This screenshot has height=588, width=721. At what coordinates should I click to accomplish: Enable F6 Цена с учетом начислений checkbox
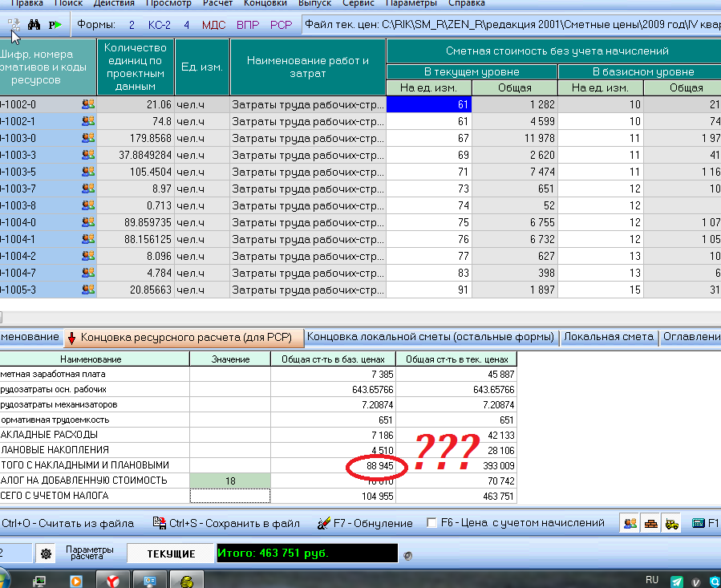click(x=432, y=523)
